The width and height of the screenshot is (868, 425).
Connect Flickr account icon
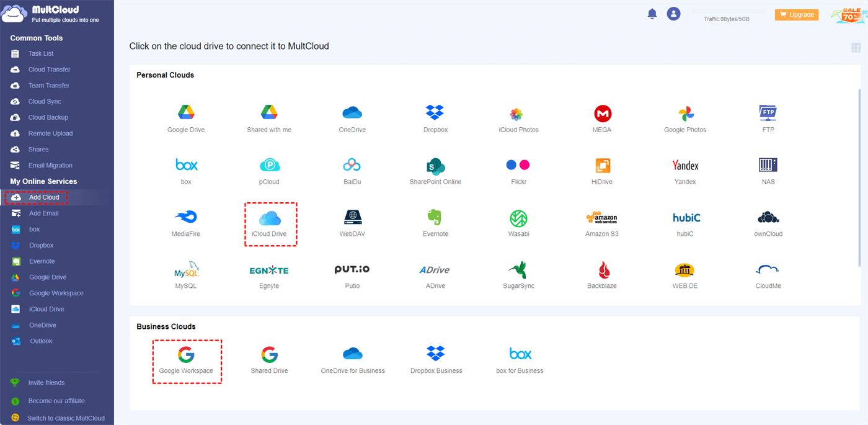tap(518, 171)
